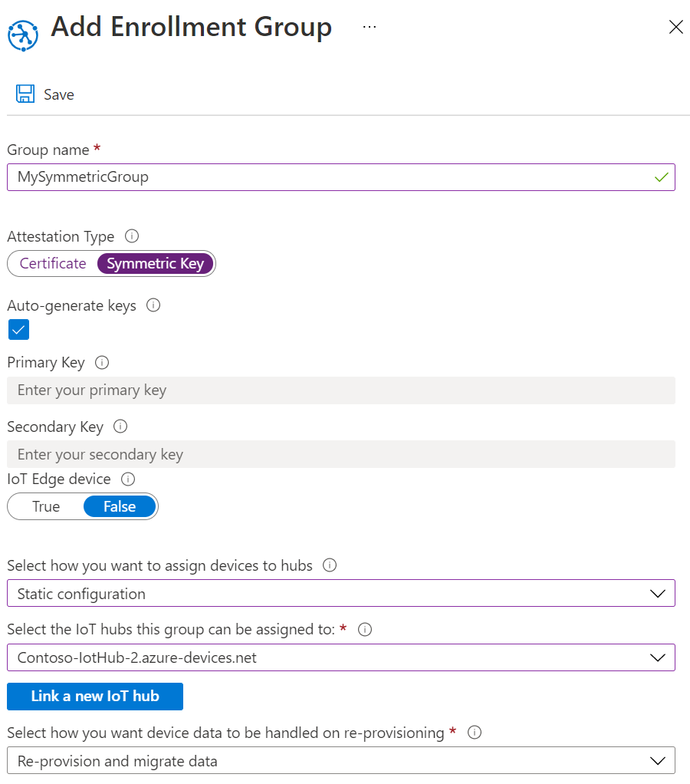
Task: Open the more options ellipsis menu
Action: click(x=370, y=27)
